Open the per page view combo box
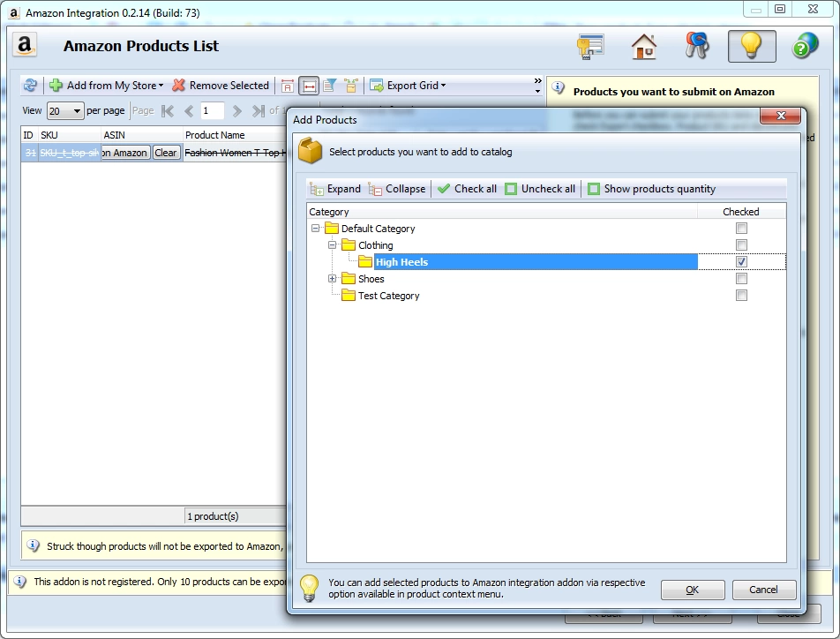 coord(65,111)
